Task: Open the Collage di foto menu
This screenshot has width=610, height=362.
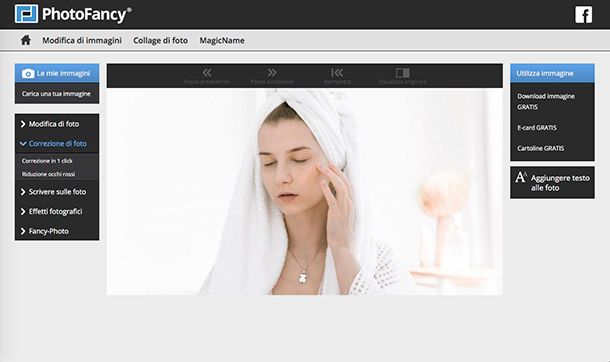Action: 160,40
